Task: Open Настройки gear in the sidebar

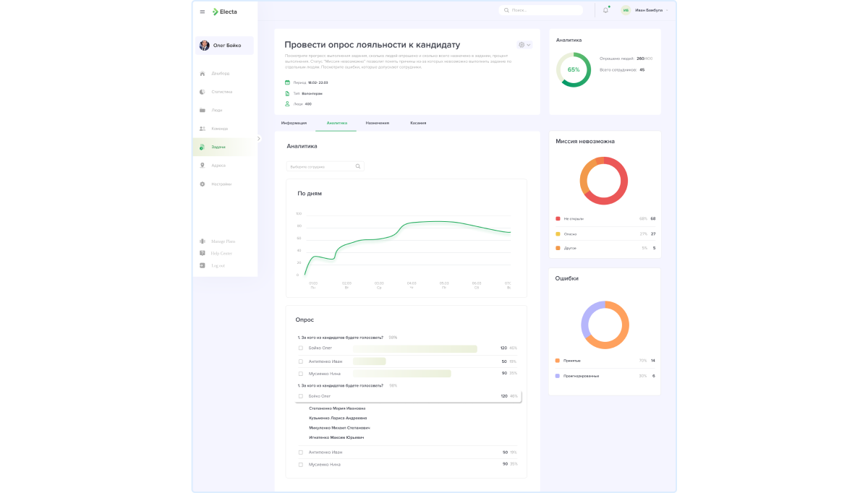Action: point(203,184)
